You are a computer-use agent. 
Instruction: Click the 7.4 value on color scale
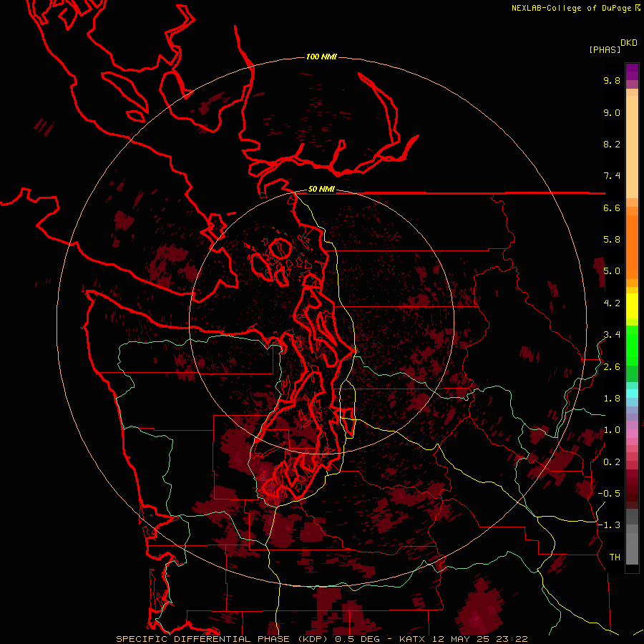[x=612, y=176]
